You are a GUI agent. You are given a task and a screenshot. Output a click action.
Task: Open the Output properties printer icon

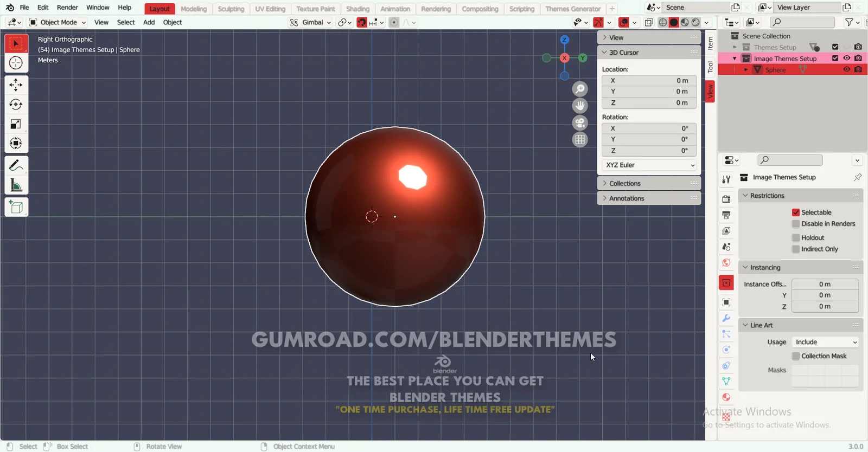click(x=726, y=215)
